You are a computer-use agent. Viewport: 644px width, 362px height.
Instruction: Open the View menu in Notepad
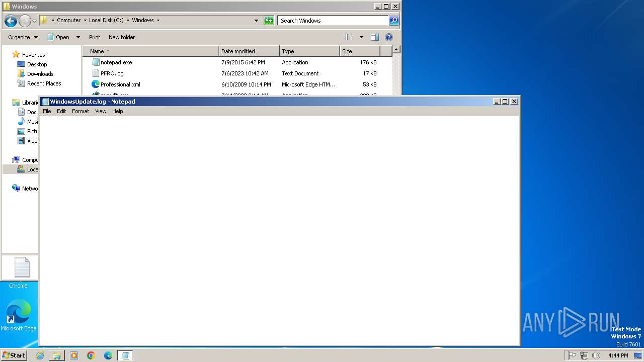click(x=101, y=111)
